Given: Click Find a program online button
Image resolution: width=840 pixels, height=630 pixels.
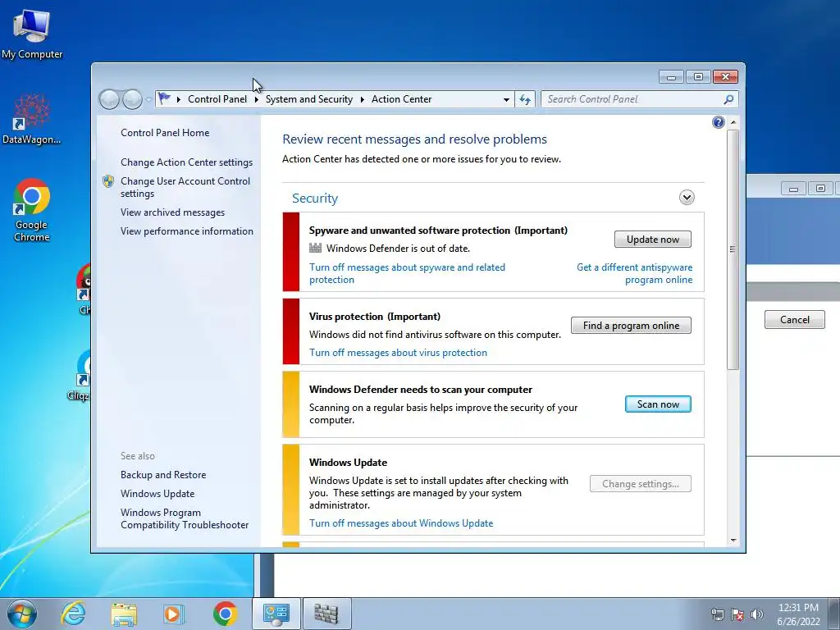Looking at the screenshot, I should tap(631, 326).
